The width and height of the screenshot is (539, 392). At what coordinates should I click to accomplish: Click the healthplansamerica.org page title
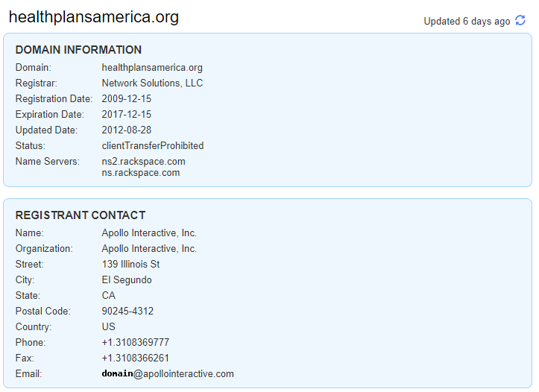click(x=94, y=16)
